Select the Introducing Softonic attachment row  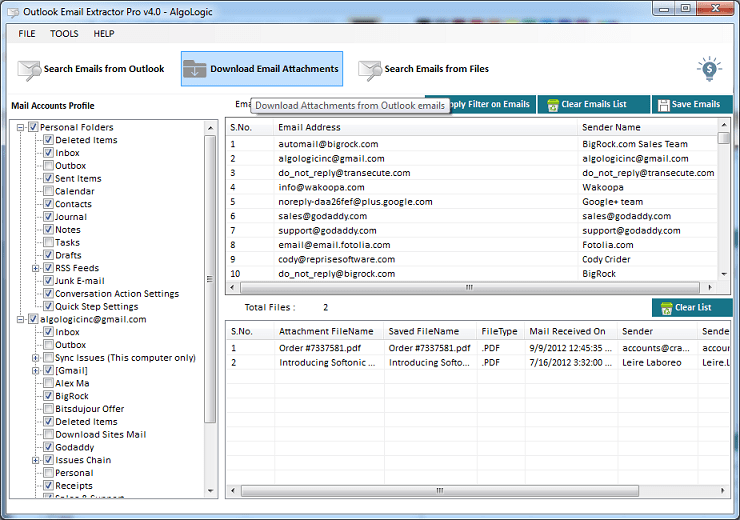(479, 363)
